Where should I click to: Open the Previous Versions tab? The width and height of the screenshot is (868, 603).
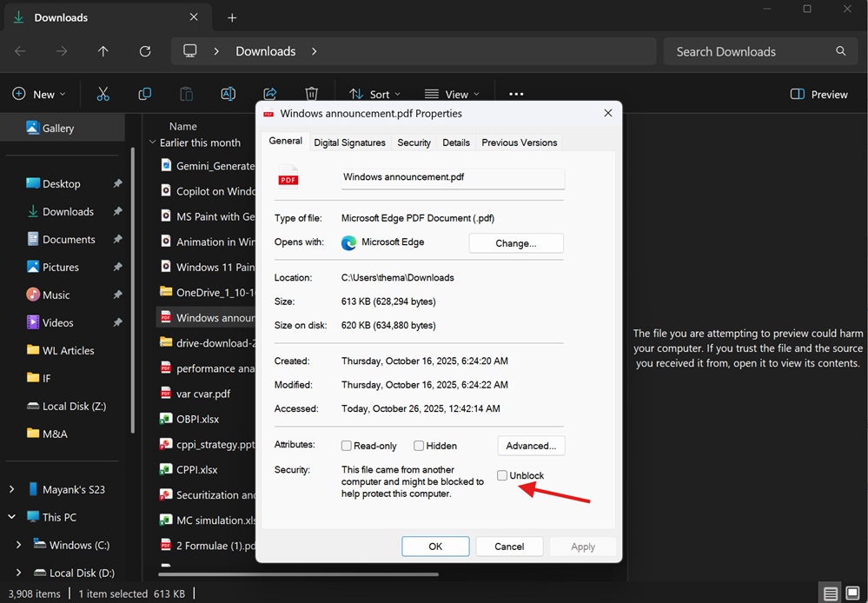pyautogui.click(x=519, y=142)
